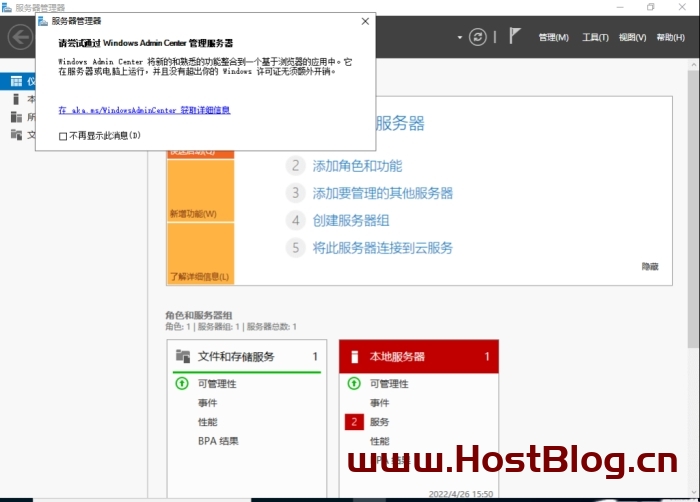Click the 文件和存储服务 tile icon
This screenshot has width=700, height=502.
tap(183, 356)
